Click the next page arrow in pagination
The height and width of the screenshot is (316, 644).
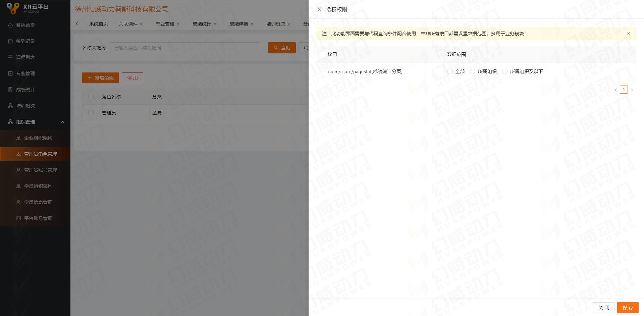tap(632, 90)
